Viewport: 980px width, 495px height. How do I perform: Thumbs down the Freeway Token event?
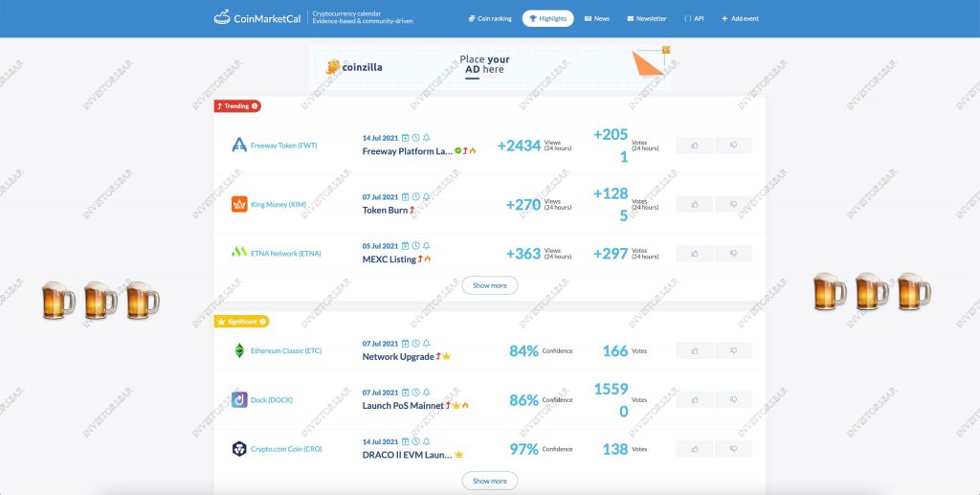(x=733, y=146)
